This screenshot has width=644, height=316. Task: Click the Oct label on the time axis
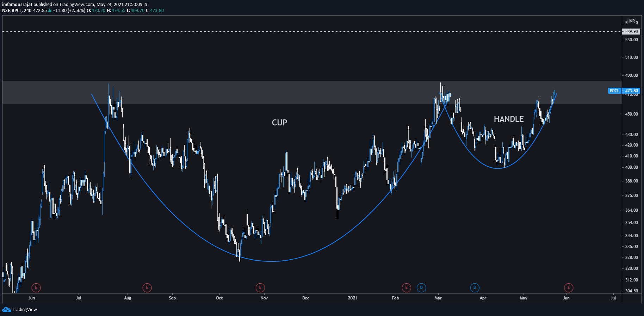(219, 298)
